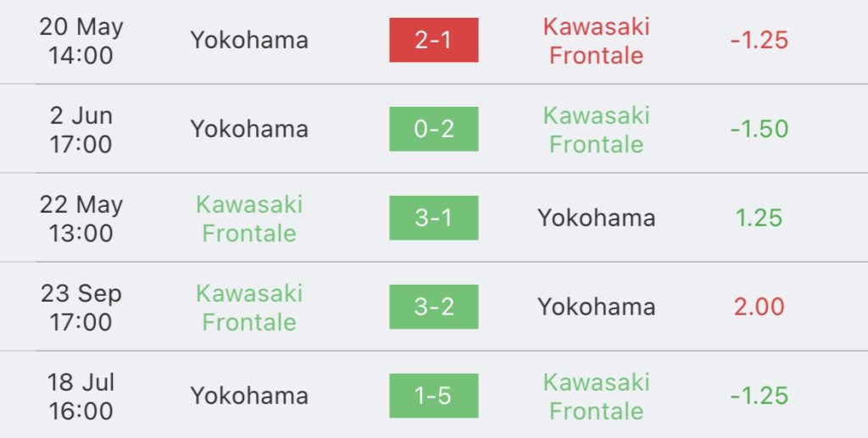Select Kawasaki Frontale in the 23 Sep match
868x438 pixels.
pyautogui.click(x=249, y=308)
